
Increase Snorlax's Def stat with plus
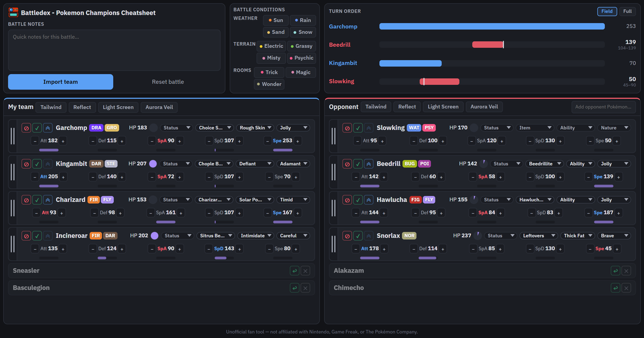click(443, 248)
